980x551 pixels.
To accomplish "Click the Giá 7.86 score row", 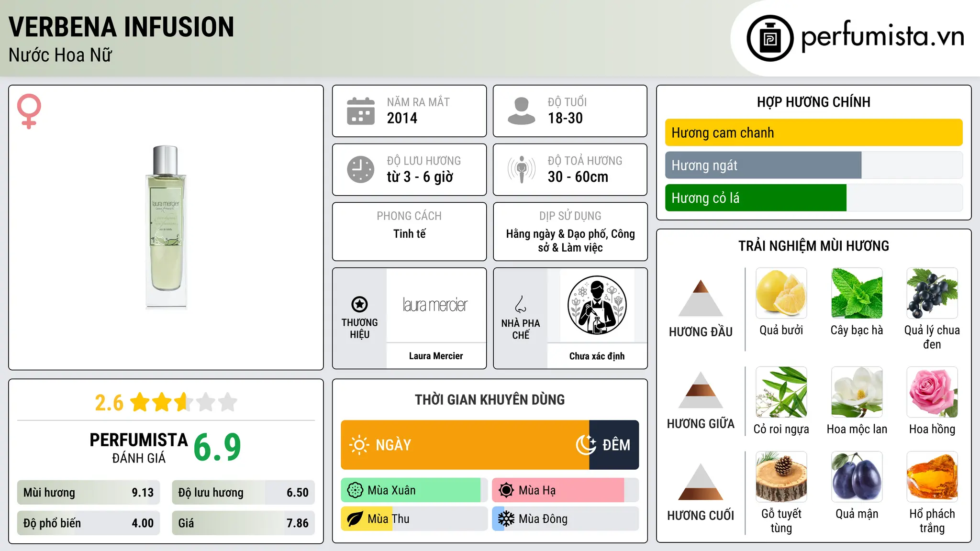I will pyautogui.click(x=243, y=523).
